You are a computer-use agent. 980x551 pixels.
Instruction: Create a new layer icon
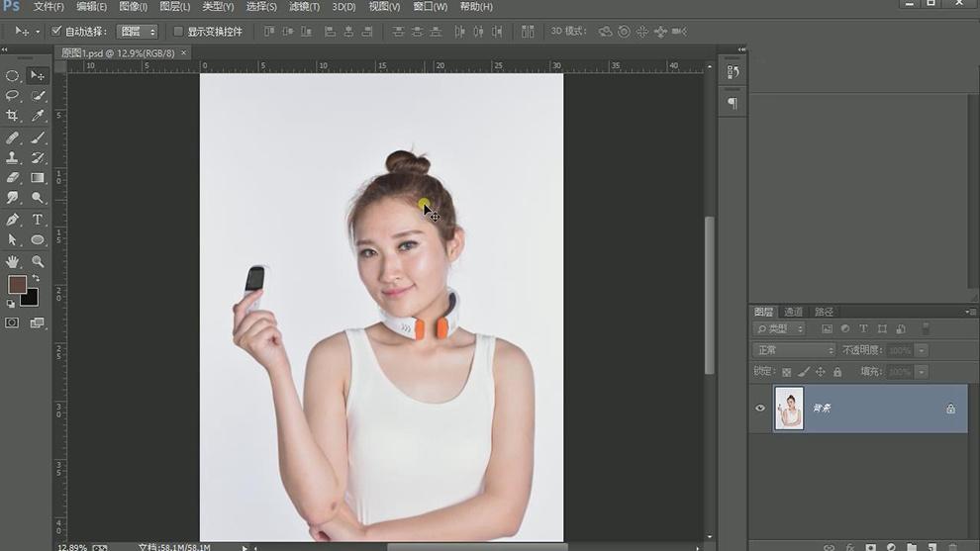click(x=931, y=547)
